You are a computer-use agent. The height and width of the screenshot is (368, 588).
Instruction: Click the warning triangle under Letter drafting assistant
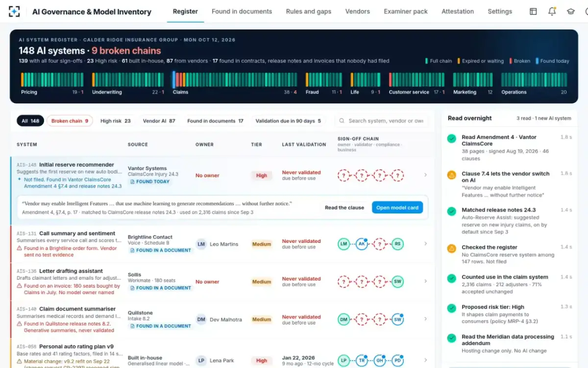coord(20,286)
